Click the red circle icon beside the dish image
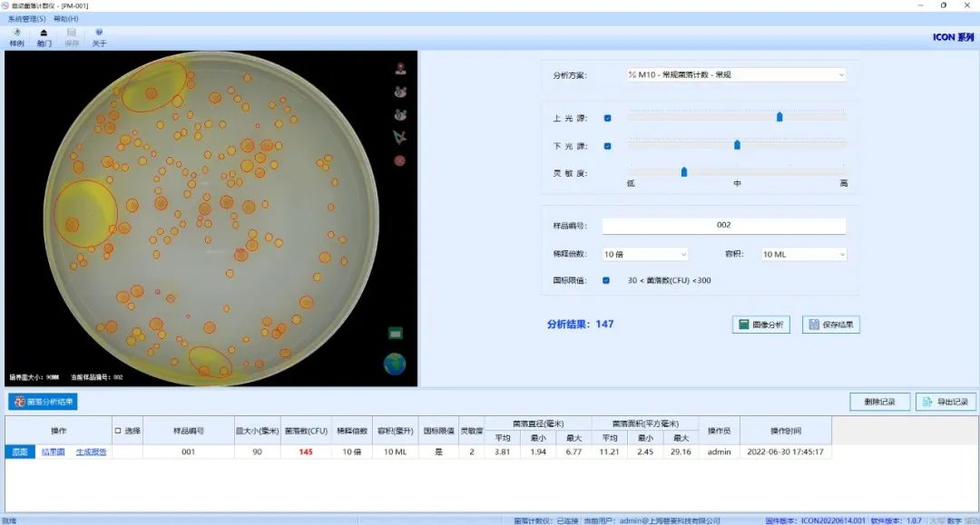 [x=399, y=160]
